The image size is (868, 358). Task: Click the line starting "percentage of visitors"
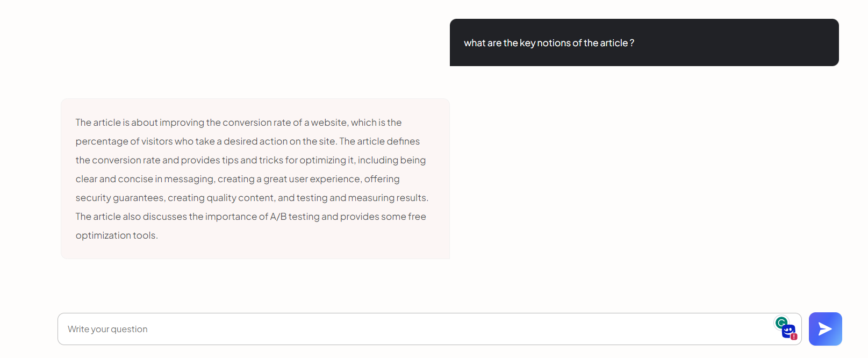click(248, 141)
